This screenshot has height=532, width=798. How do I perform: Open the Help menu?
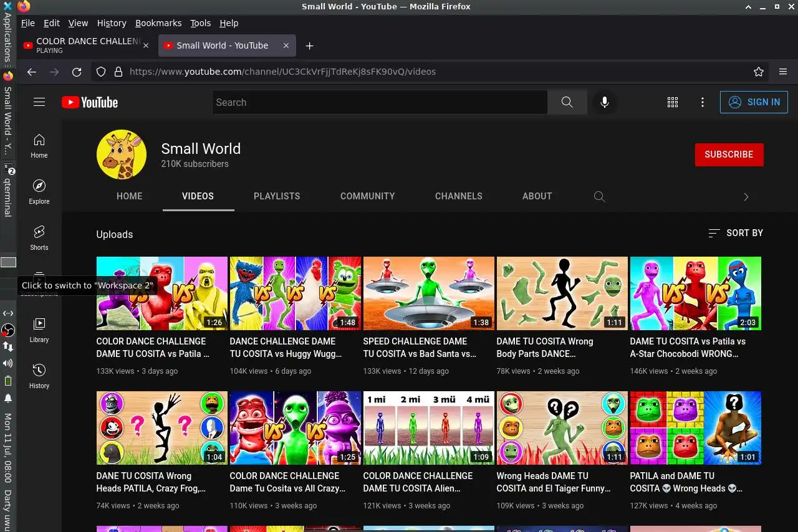[x=229, y=23]
